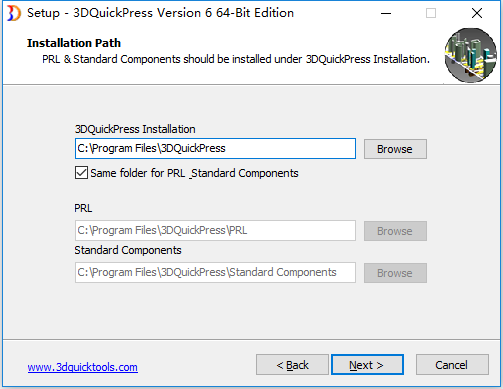The width and height of the screenshot is (503, 389).
Task: Go back with the < Back button
Action: click(x=292, y=365)
